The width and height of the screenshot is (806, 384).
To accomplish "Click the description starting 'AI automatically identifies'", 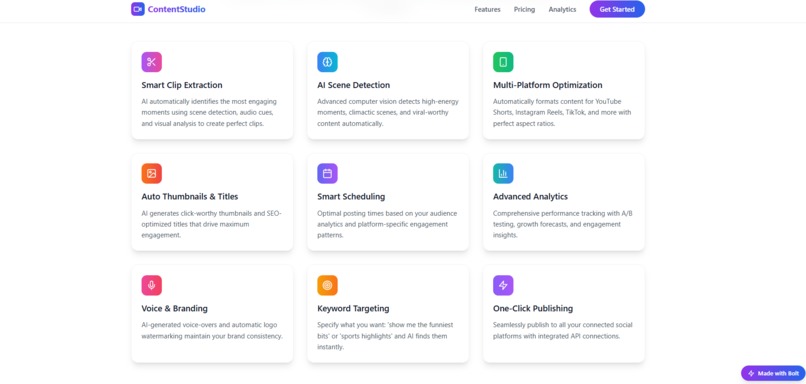I will click(209, 113).
